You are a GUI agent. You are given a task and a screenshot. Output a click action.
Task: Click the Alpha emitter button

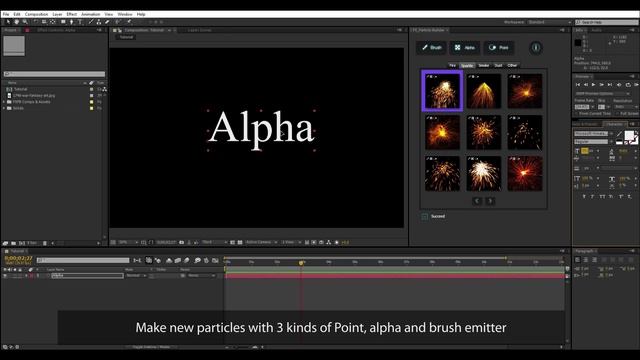pos(465,48)
